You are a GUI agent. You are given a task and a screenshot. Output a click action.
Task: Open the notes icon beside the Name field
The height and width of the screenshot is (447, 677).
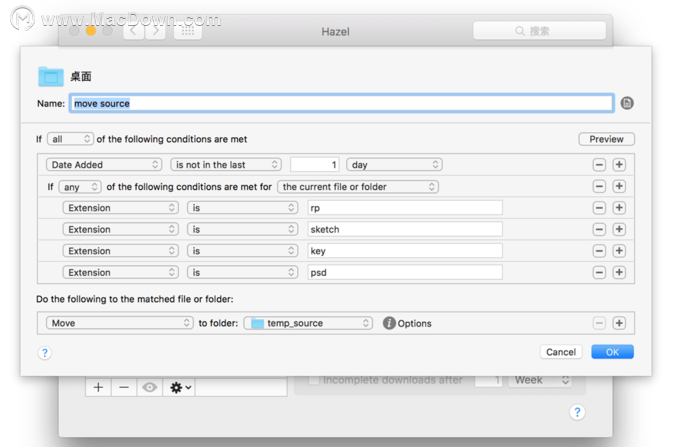coord(627,103)
